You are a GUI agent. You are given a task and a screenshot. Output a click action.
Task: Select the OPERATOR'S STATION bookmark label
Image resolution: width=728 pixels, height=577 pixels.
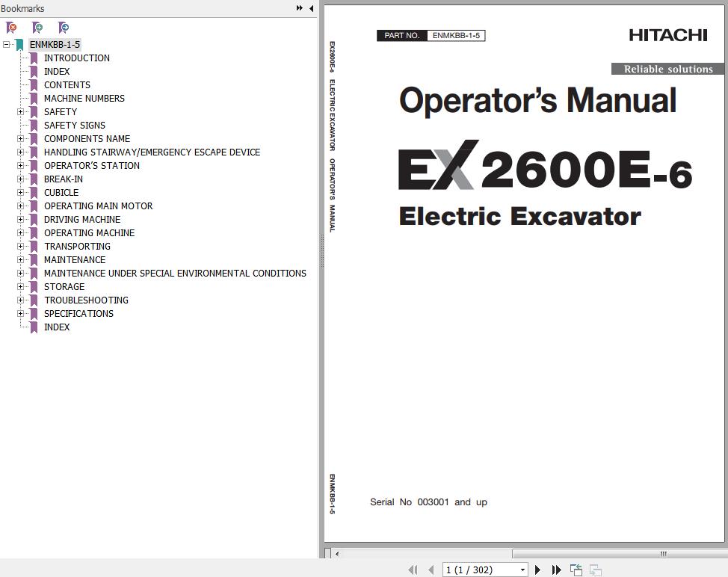(x=92, y=166)
